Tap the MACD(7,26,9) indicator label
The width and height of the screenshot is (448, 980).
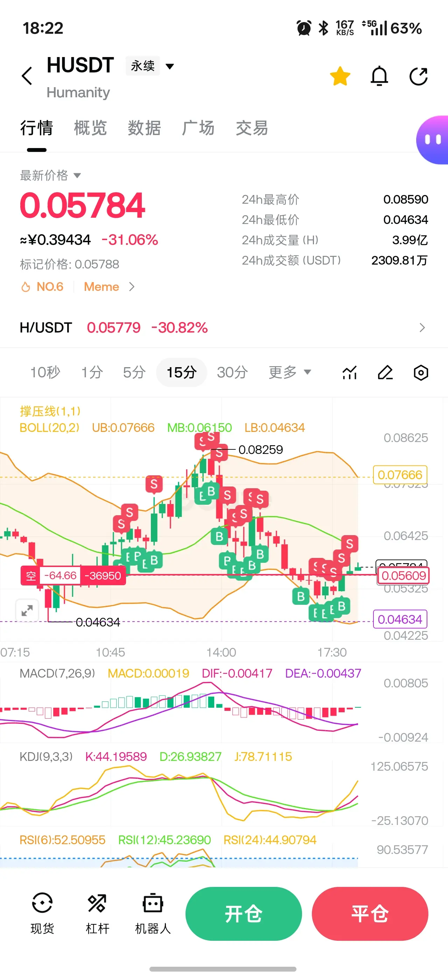point(57,673)
